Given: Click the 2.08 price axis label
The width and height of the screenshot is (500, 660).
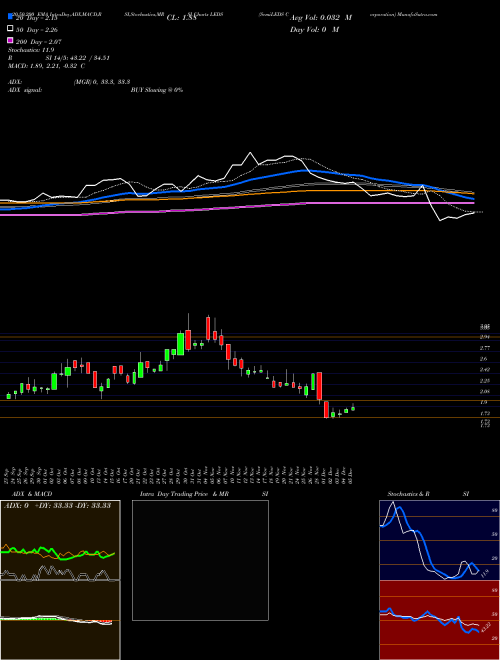Looking at the screenshot, I should click(484, 391).
